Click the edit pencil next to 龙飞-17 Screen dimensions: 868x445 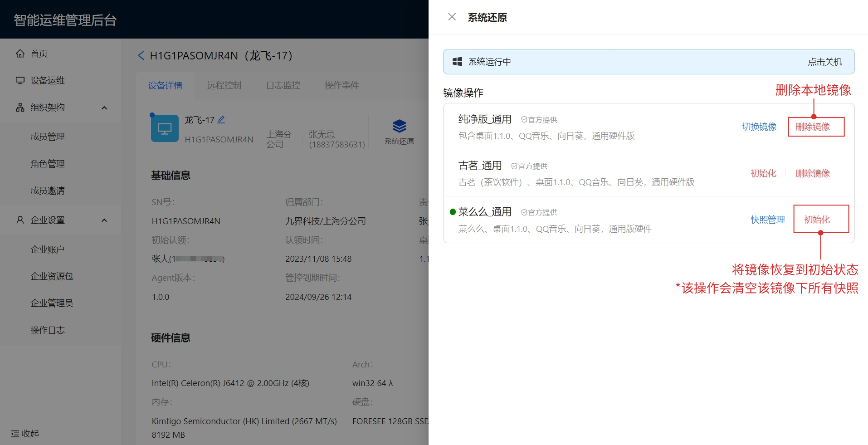(221, 120)
